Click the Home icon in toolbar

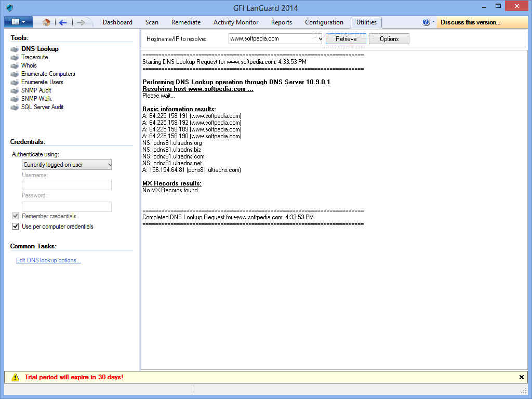pyautogui.click(x=46, y=22)
